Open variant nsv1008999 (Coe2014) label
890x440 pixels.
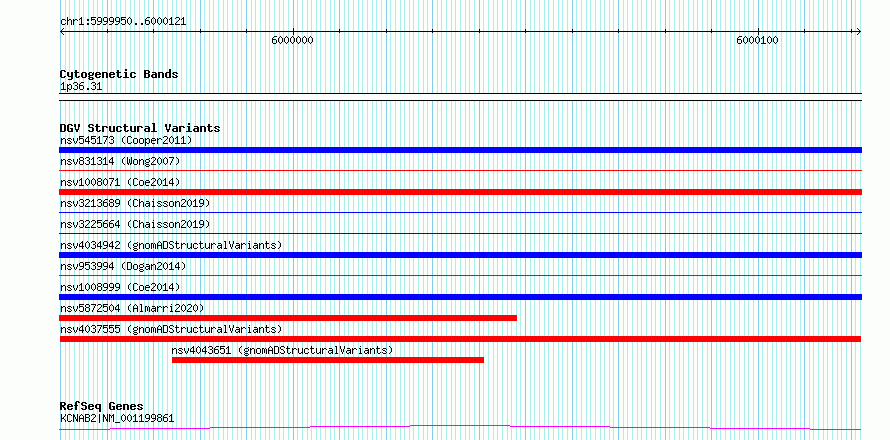pyautogui.click(x=120, y=287)
